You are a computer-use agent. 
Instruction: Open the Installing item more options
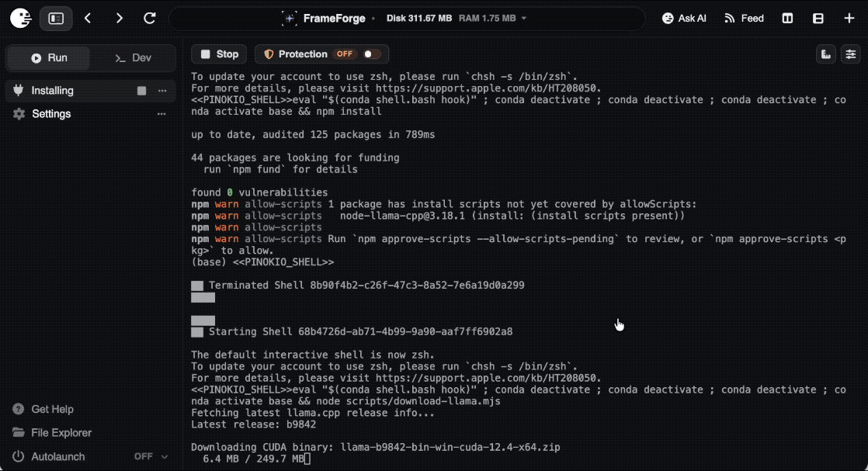click(x=162, y=91)
